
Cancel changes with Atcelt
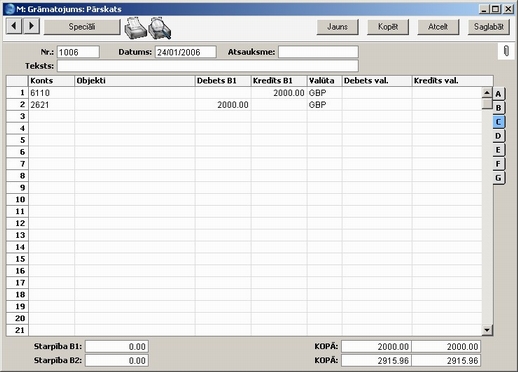(438, 27)
